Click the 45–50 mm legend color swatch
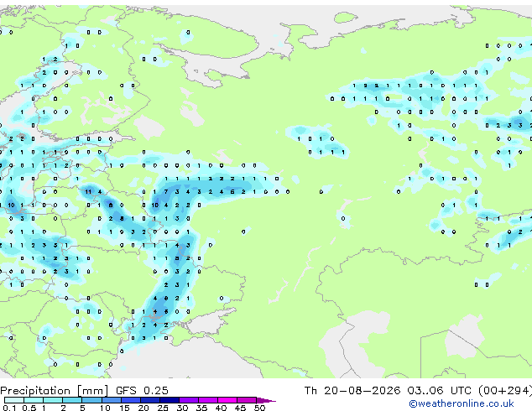This screenshot has width=532, height=411. [x=247, y=400]
